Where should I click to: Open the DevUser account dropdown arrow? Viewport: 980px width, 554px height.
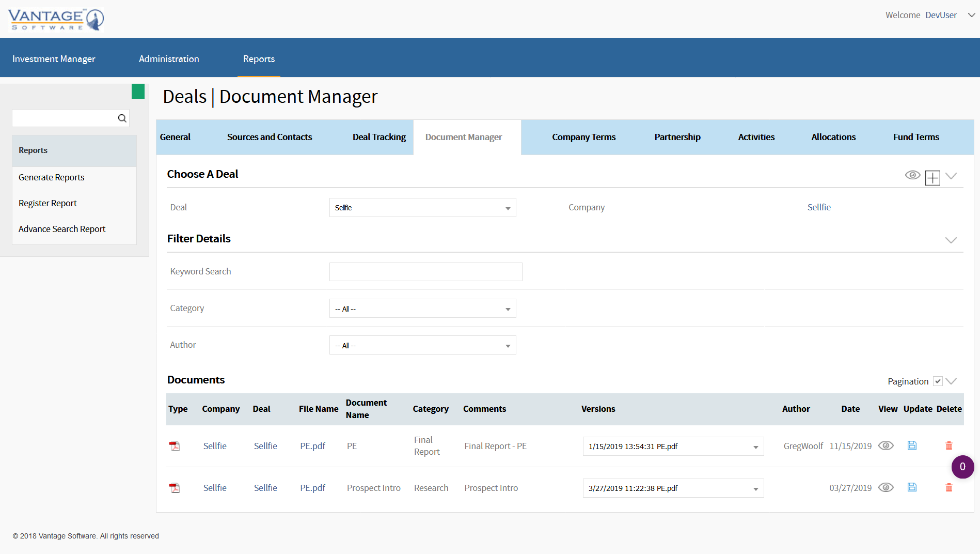pyautogui.click(x=971, y=15)
